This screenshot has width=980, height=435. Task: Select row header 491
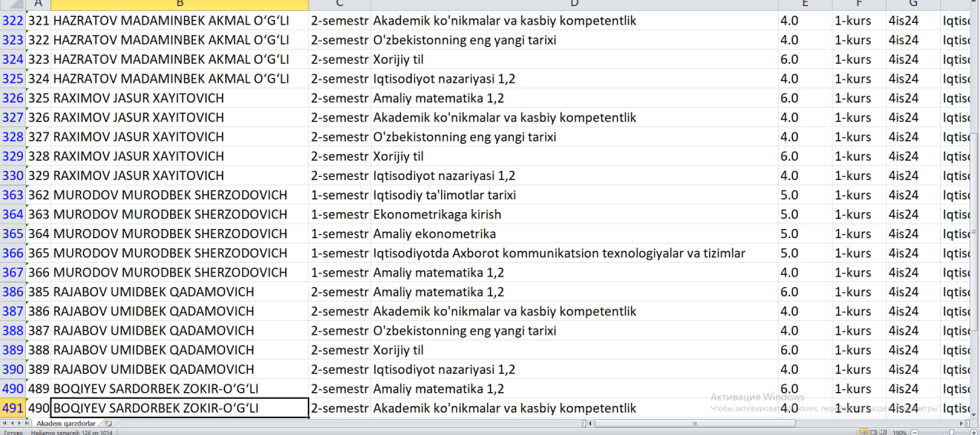12,408
